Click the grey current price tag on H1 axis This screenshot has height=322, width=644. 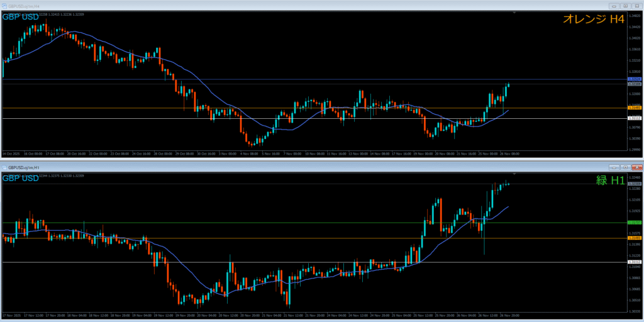[x=635, y=184]
